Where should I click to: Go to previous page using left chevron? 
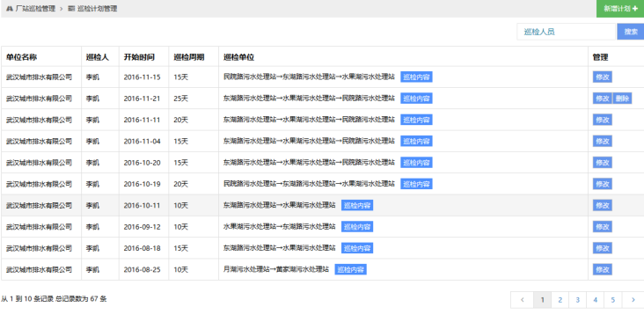(x=522, y=300)
